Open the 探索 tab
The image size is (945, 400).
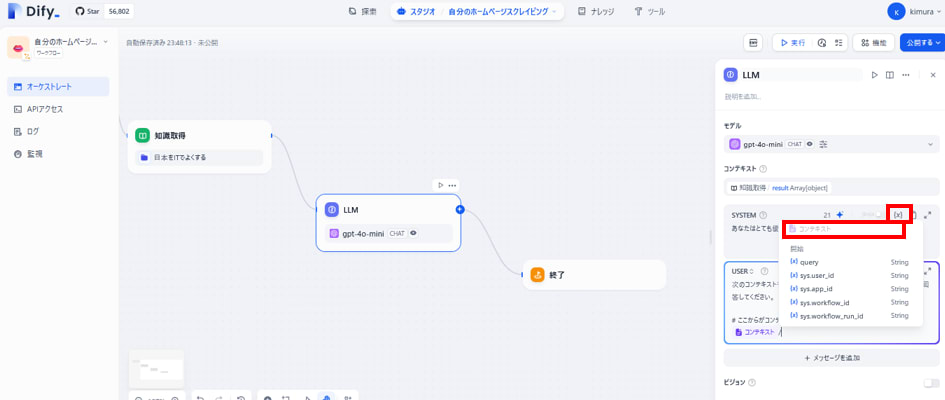(363, 11)
